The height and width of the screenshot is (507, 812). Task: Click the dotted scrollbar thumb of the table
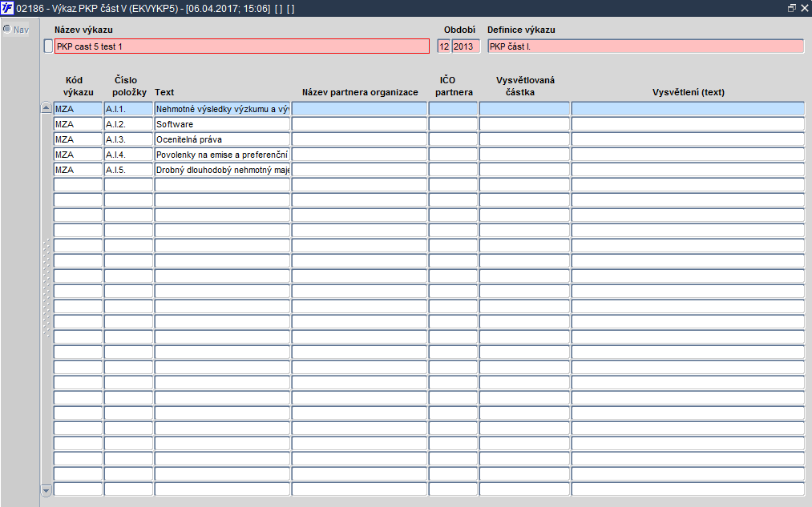tap(46, 288)
